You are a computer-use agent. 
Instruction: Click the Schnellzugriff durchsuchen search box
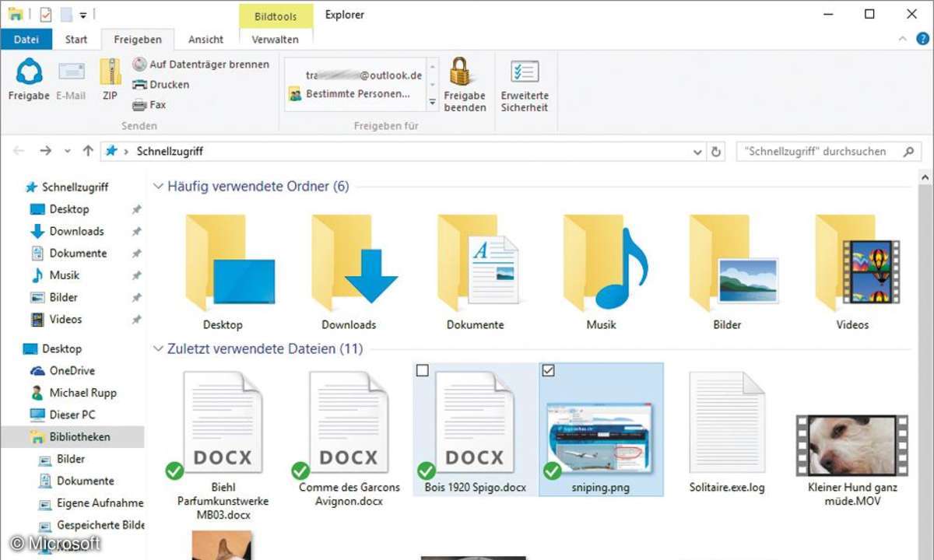click(x=829, y=152)
